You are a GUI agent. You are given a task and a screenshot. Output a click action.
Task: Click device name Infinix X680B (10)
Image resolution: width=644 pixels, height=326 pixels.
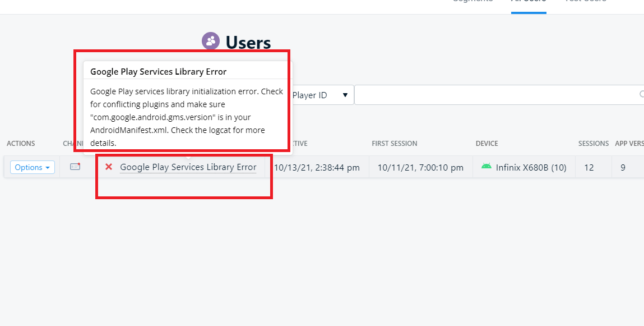531,167
